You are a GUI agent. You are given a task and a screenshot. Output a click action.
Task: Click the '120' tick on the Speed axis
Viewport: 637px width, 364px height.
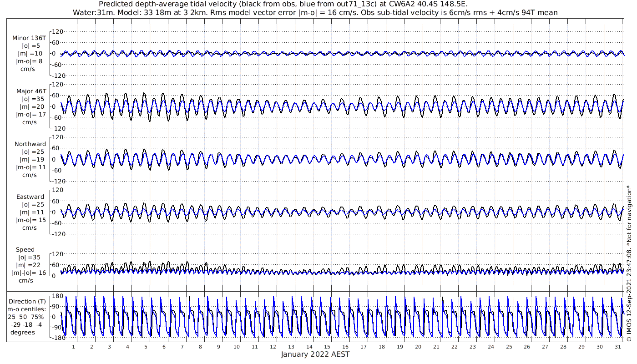56,254
